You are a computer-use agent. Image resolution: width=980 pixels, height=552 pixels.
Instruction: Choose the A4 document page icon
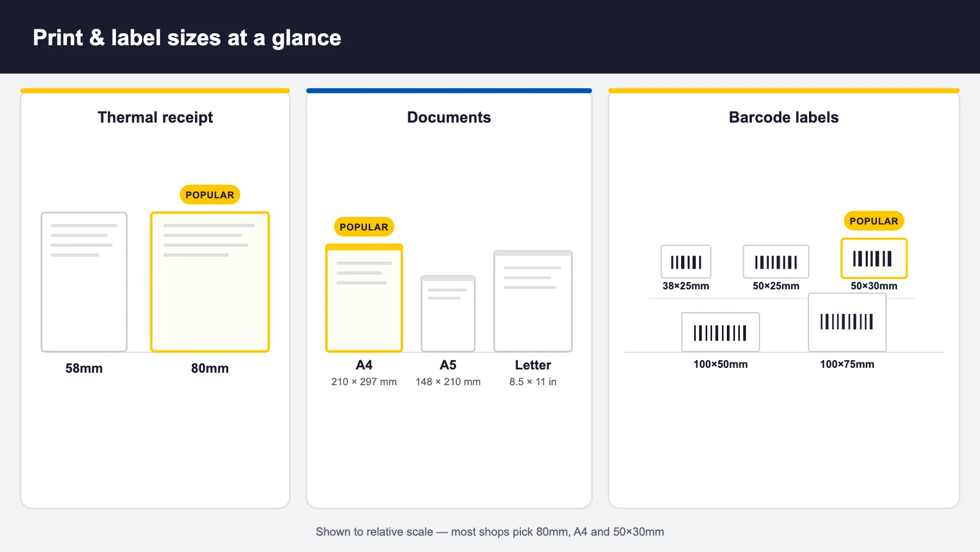coord(364,298)
